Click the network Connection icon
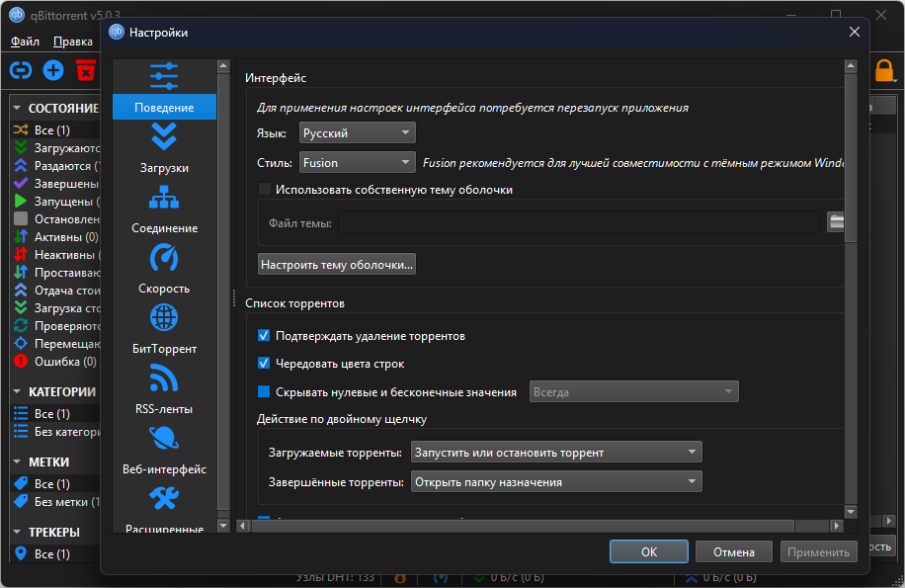 [164, 198]
